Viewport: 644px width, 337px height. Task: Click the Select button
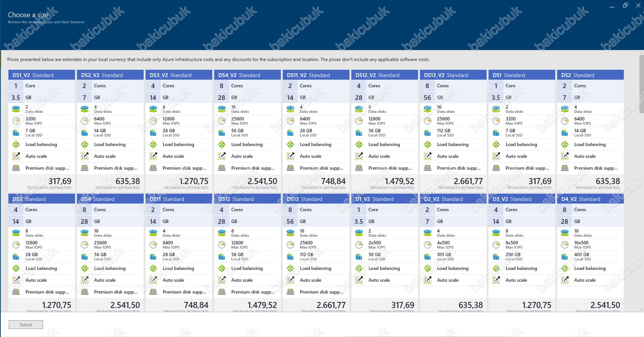pos(26,324)
